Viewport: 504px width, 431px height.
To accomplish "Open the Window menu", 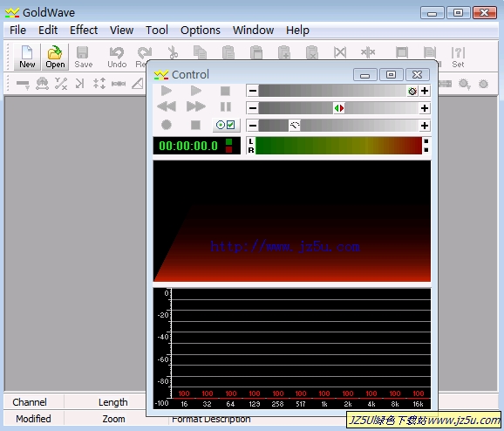I will coord(253,31).
